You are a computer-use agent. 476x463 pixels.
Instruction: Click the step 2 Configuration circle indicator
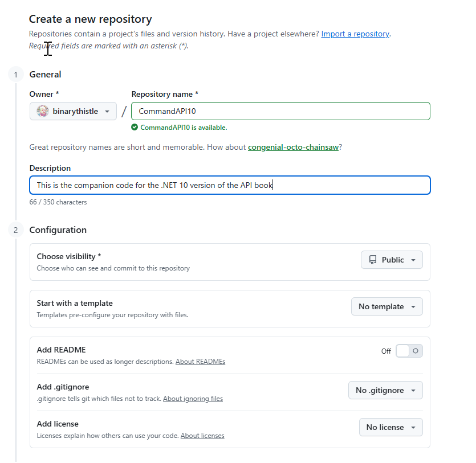pos(15,230)
